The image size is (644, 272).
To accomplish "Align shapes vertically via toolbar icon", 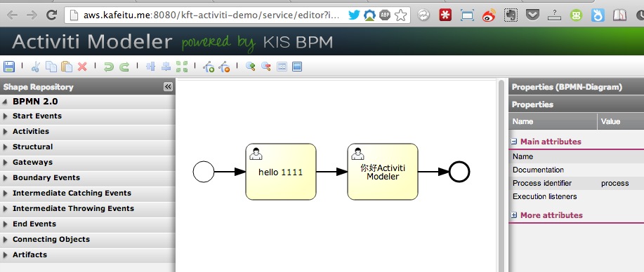I will [x=151, y=67].
